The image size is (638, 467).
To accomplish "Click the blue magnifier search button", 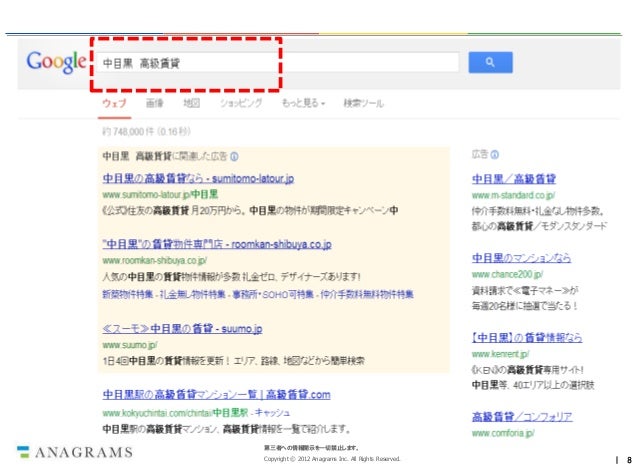I will (490, 62).
